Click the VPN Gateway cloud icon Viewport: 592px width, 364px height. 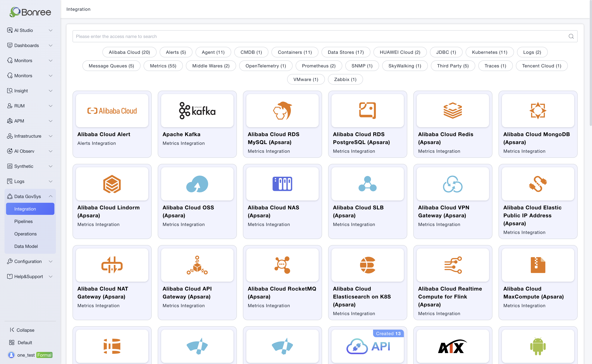click(x=453, y=184)
